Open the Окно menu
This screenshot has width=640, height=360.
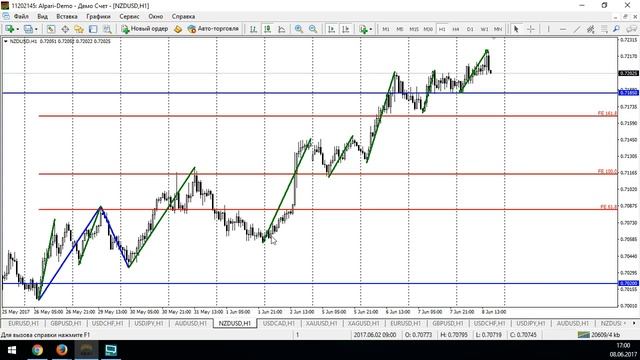[156, 16]
